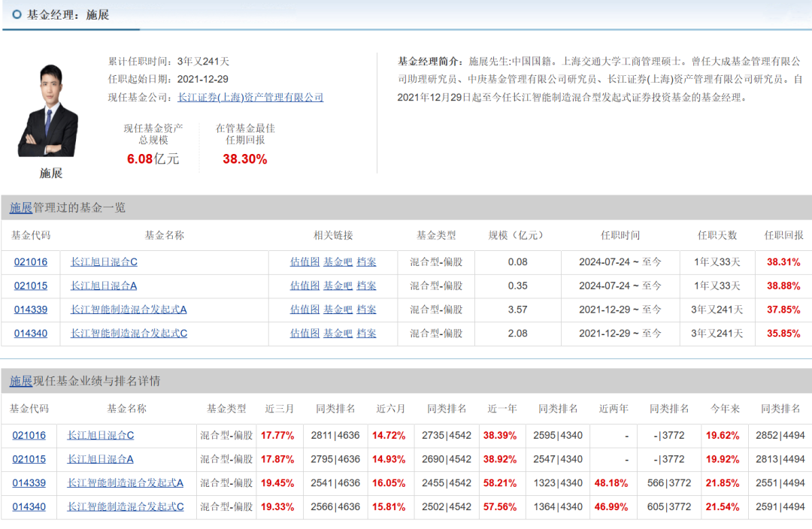Open fund code 021015 in managed funds table

(x=31, y=286)
